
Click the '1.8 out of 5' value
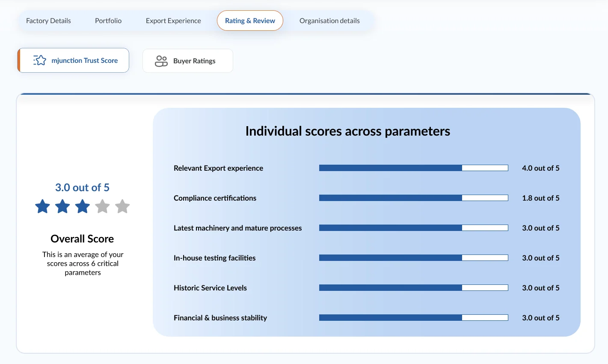point(541,198)
